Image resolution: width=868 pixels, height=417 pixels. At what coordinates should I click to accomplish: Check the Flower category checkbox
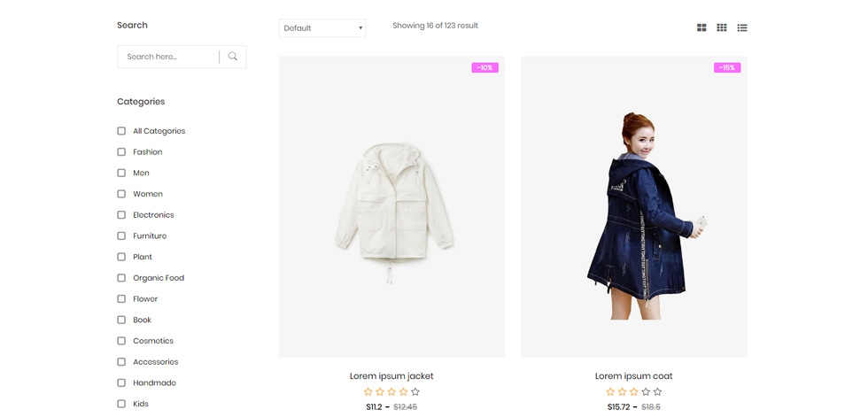[x=121, y=299]
